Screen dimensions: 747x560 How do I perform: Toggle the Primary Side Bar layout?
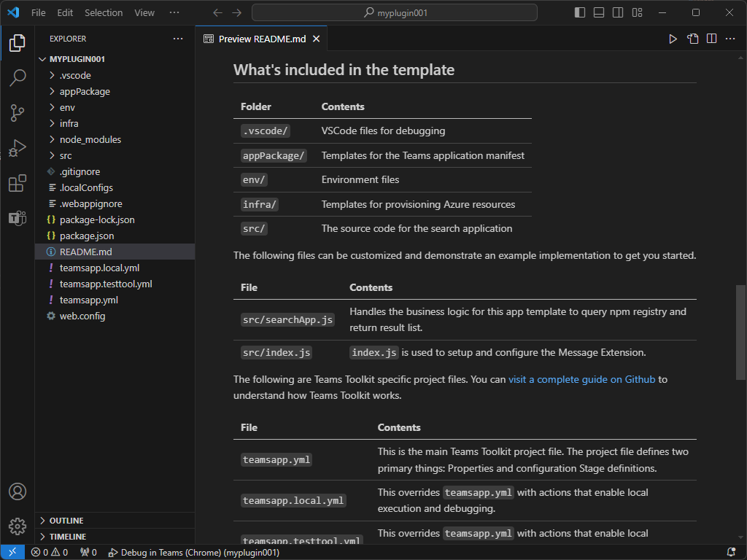pyautogui.click(x=580, y=13)
